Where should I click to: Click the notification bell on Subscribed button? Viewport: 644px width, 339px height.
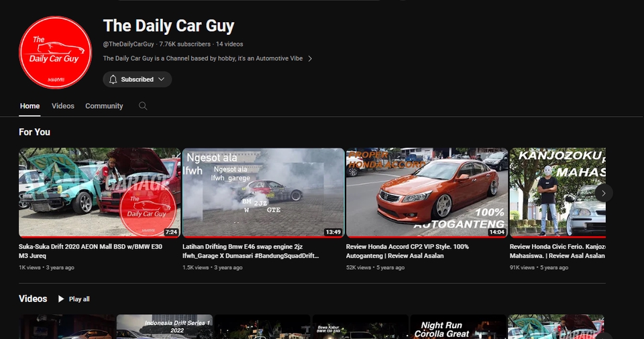pos(113,79)
